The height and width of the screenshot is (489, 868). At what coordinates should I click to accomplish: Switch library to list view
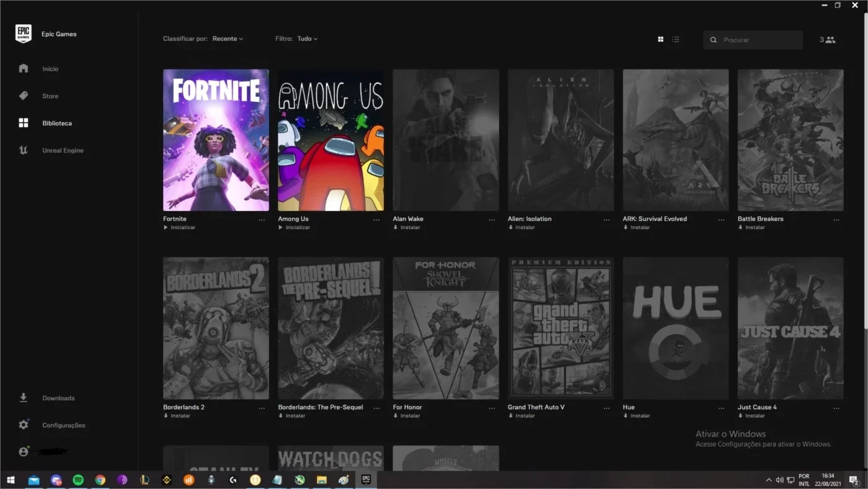point(676,40)
